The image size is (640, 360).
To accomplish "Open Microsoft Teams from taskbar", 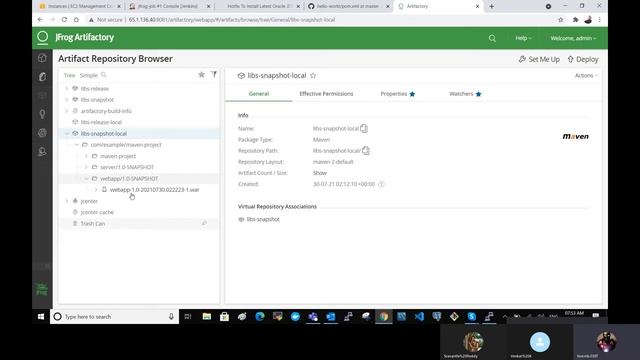I will pos(313,317).
